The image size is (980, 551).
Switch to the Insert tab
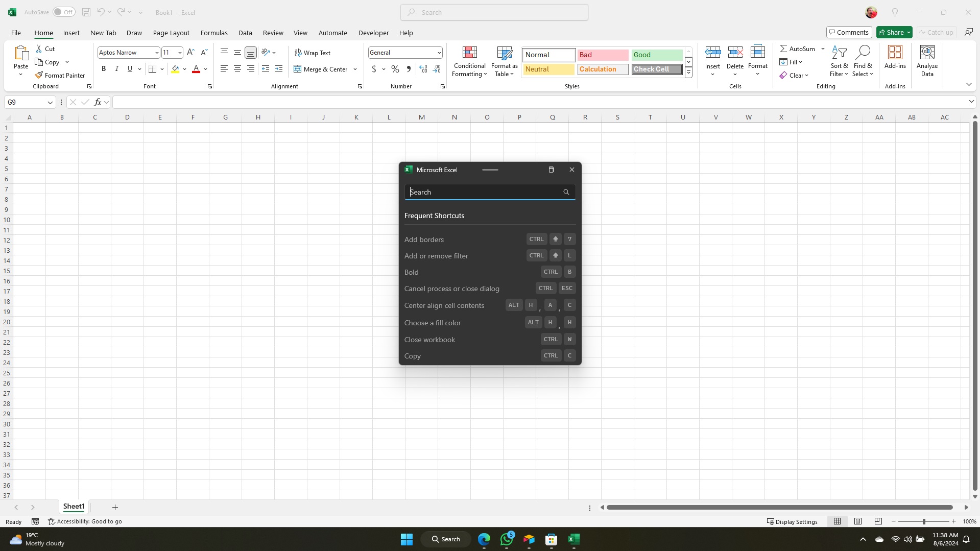(x=71, y=33)
